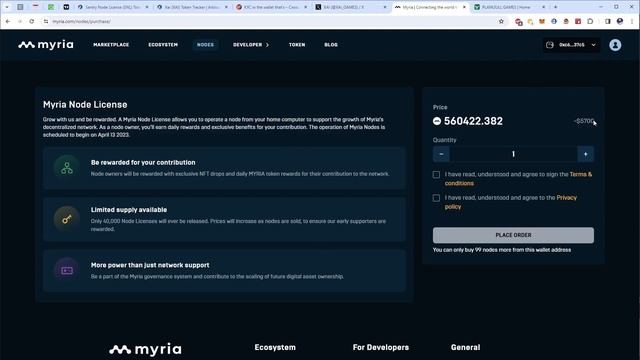Open the first red extension icon
Screen dimensions: 640x360
click(518, 22)
